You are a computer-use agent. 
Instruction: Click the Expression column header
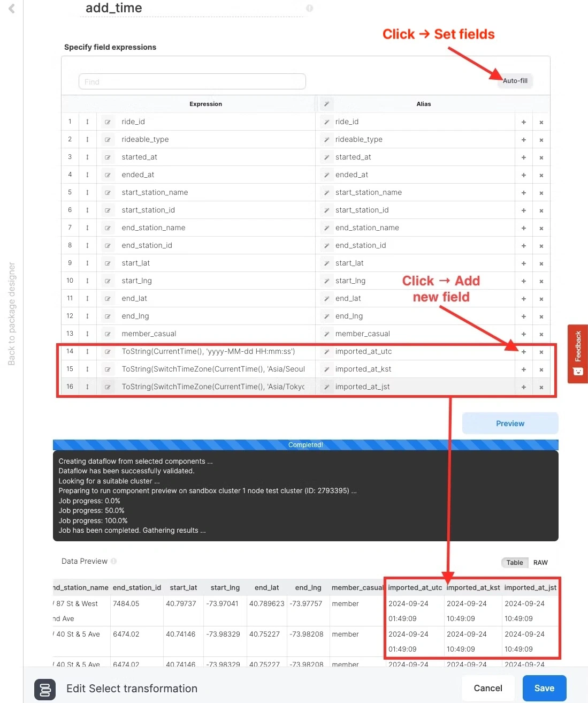point(205,104)
